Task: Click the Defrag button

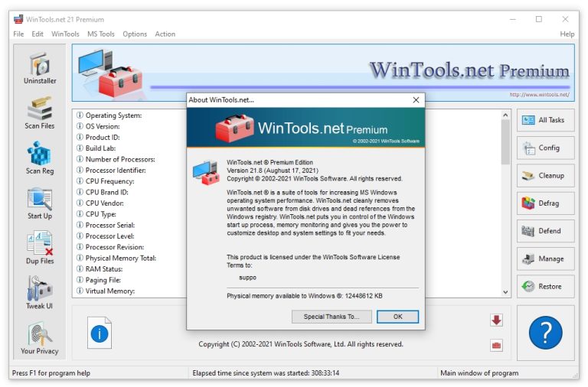Action: [545, 203]
